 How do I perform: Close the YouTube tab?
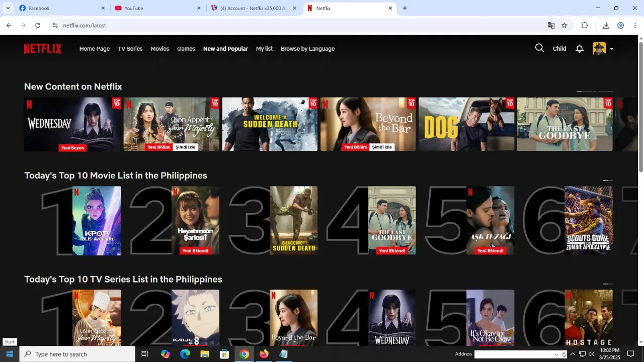199,8
